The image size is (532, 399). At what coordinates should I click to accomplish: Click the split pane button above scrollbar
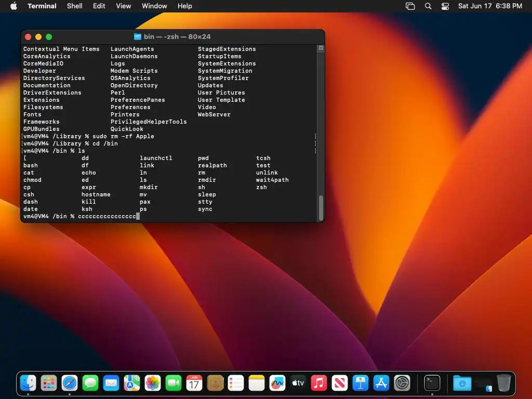(321, 48)
